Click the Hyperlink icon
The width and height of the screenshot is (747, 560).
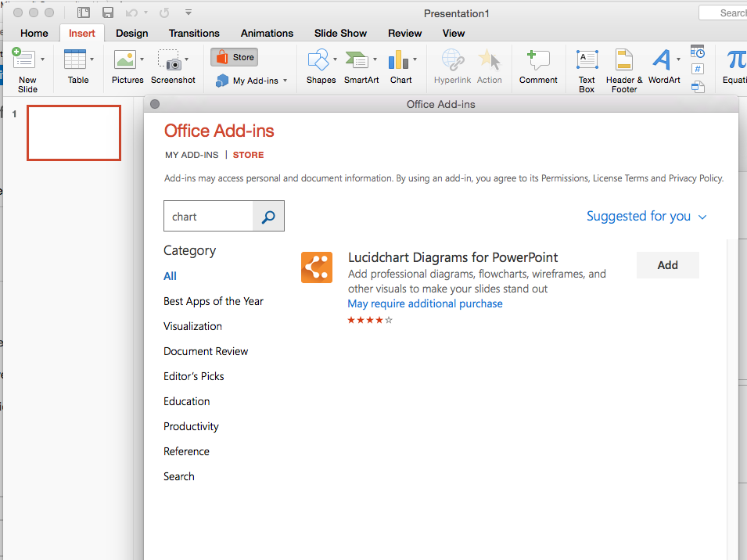tap(453, 60)
